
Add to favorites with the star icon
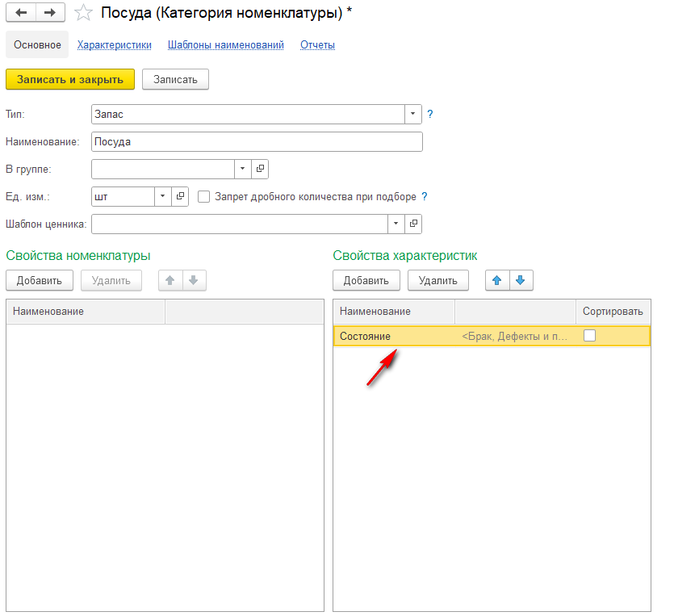(x=83, y=13)
